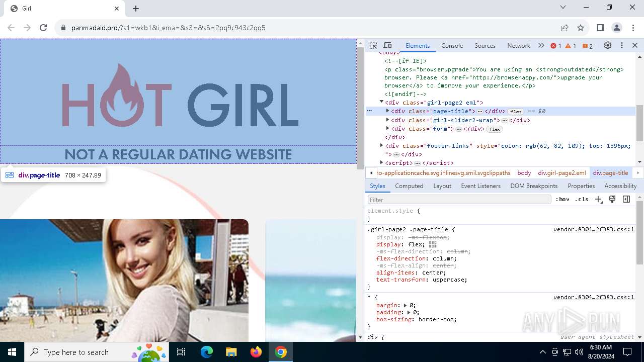Viewport: 644px width, 362px height.
Task: Expand the div class form node
Action: (x=387, y=129)
